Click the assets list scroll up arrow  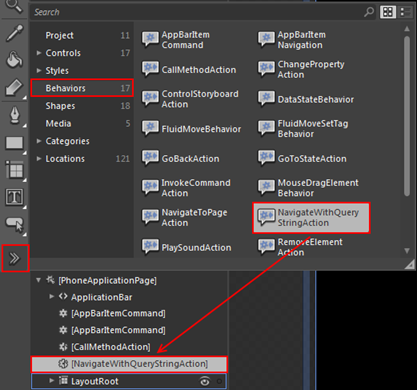pyautogui.click(x=407, y=29)
